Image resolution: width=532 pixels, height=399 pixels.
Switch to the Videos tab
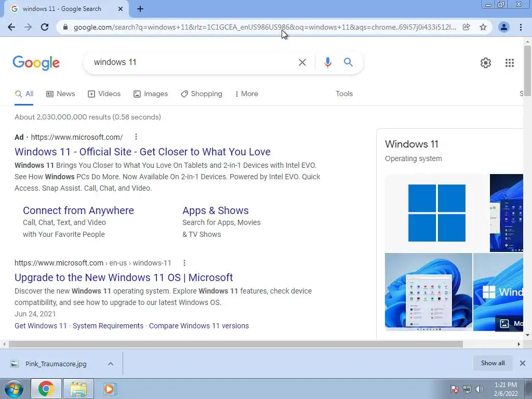pos(104,94)
